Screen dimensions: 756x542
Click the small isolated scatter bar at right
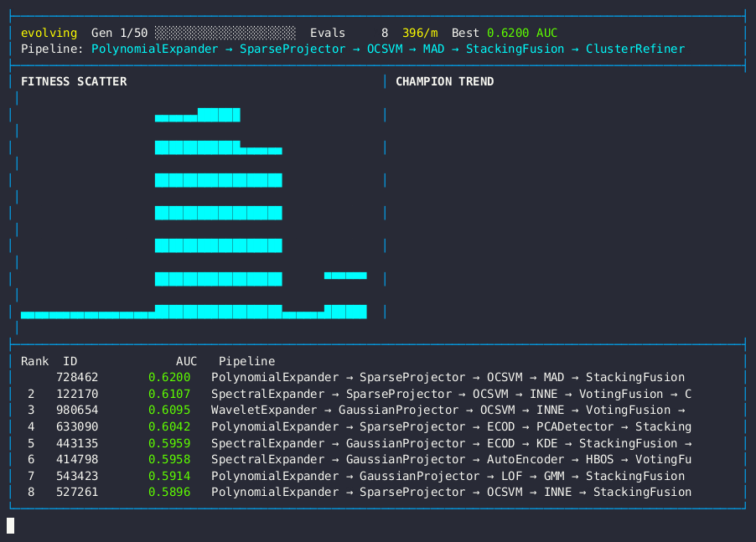345,276
